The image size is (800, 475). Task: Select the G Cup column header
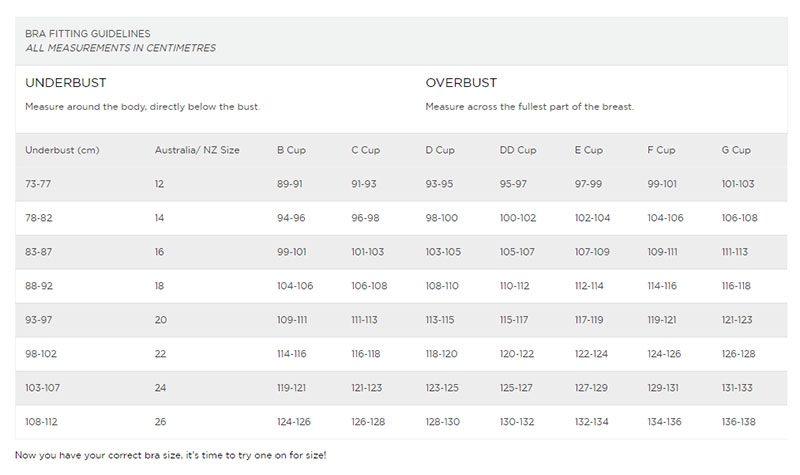736,150
